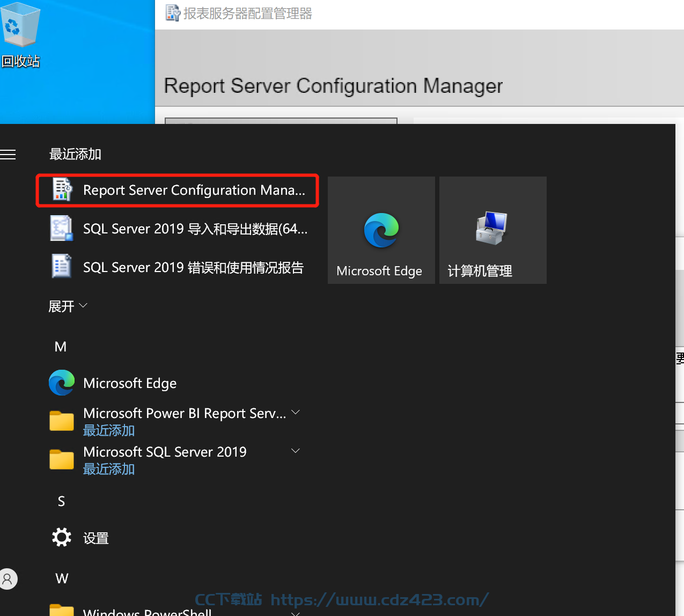Click the letter S section header

tap(61, 501)
